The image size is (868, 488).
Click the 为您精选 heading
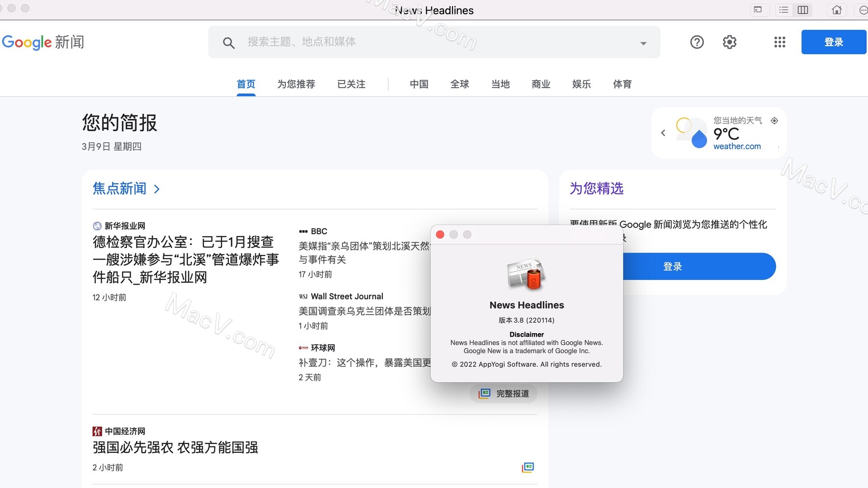coord(596,188)
